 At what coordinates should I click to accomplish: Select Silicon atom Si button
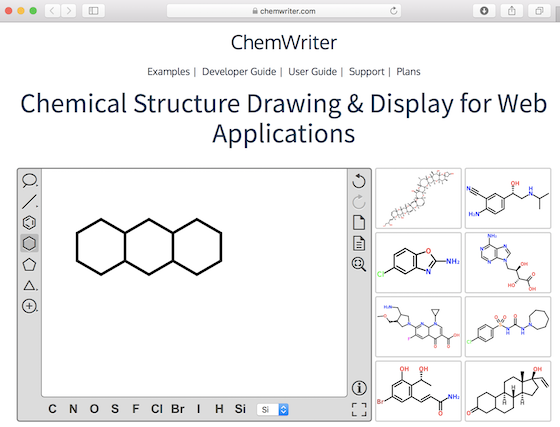240,409
